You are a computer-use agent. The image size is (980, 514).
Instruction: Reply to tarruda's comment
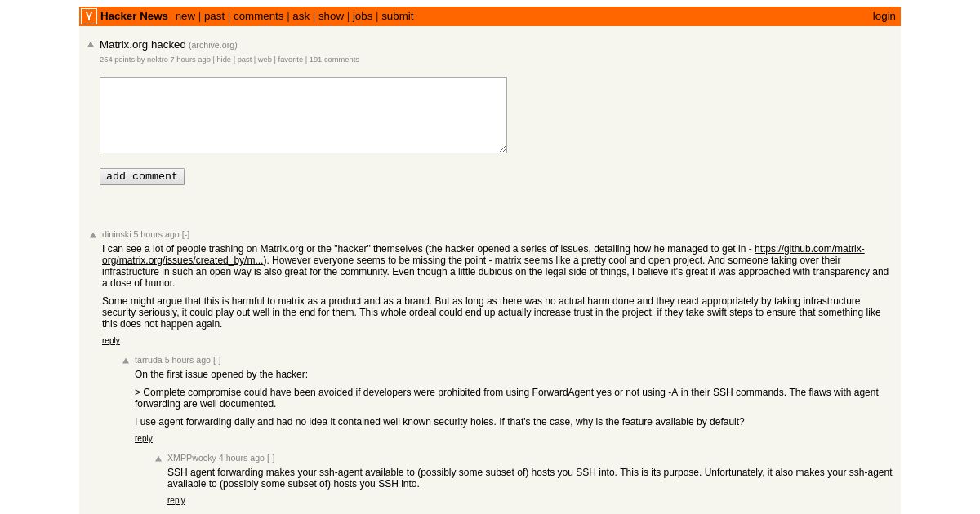144,439
